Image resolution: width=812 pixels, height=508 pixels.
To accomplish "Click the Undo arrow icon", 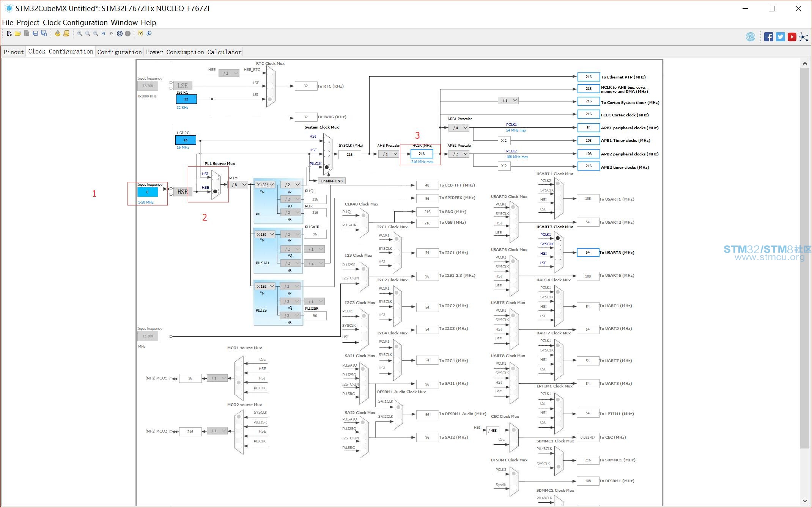I will click(103, 34).
